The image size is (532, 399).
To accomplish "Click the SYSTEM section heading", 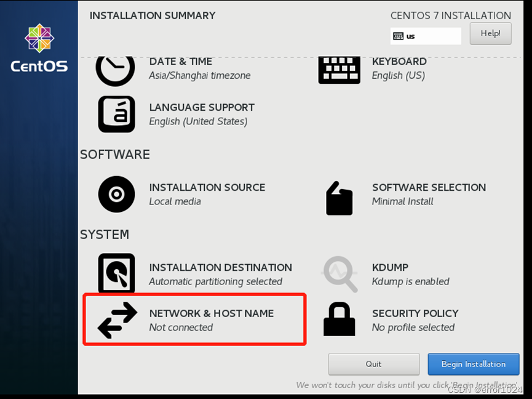I will (x=105, y=235).
